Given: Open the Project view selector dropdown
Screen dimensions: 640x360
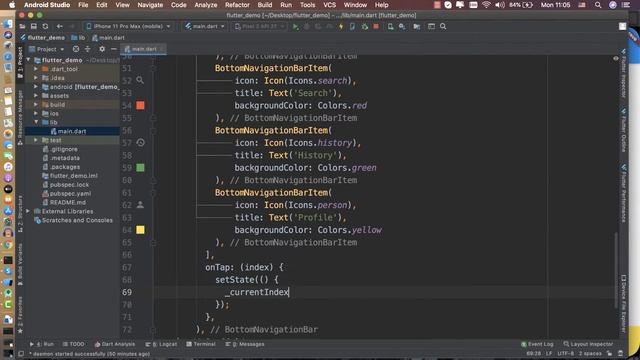Looking at the screenshot, I should (x=46, y=49).
